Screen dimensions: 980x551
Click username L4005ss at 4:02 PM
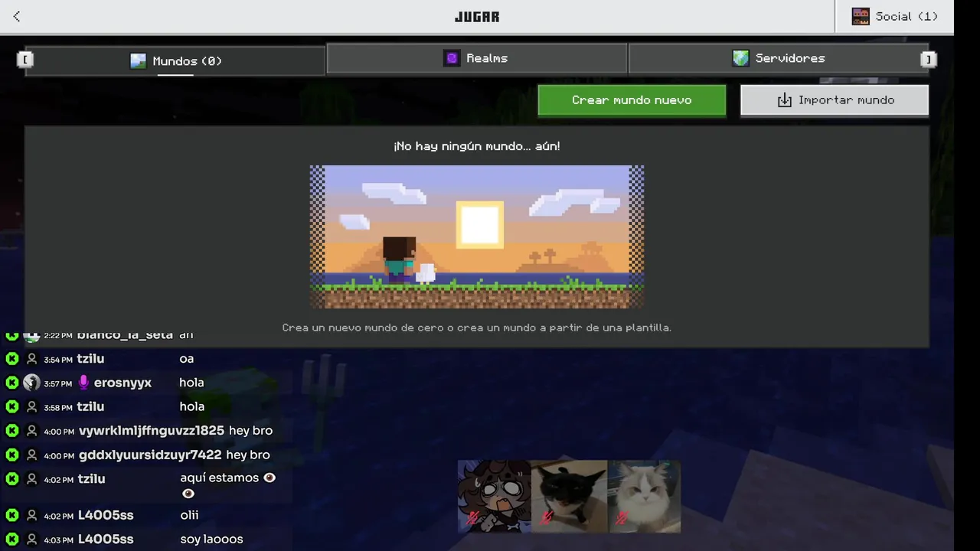point(106,515)
